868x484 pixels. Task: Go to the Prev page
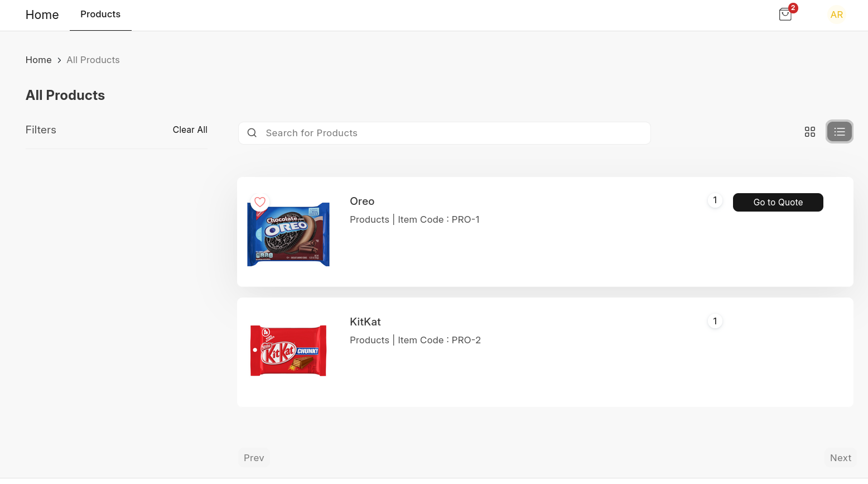pos(254,458)
